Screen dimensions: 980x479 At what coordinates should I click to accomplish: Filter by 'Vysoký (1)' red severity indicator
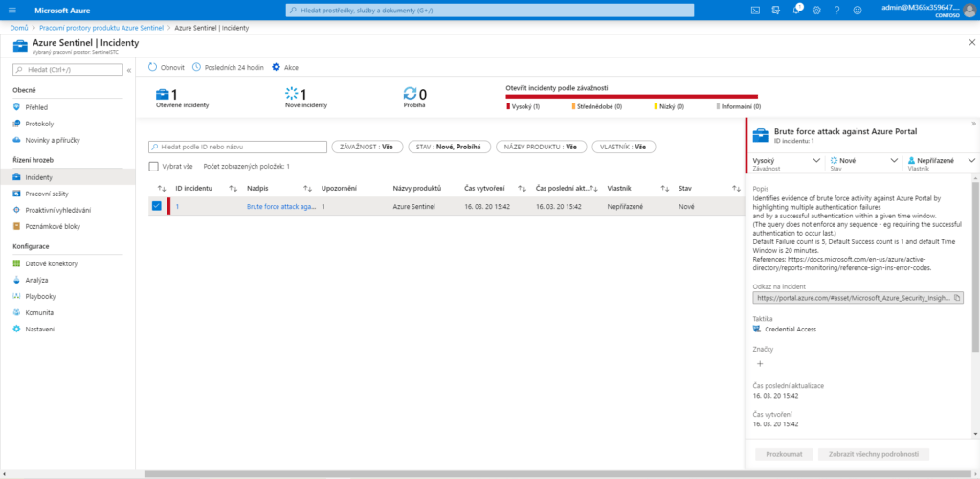(525, 106)
